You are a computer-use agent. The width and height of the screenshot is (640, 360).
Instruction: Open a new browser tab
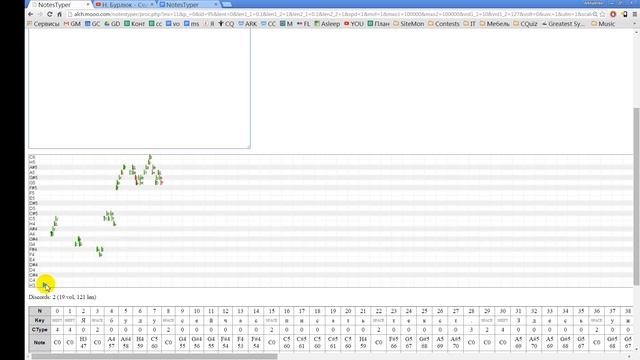pyautogui.click(x=227, y=4)
